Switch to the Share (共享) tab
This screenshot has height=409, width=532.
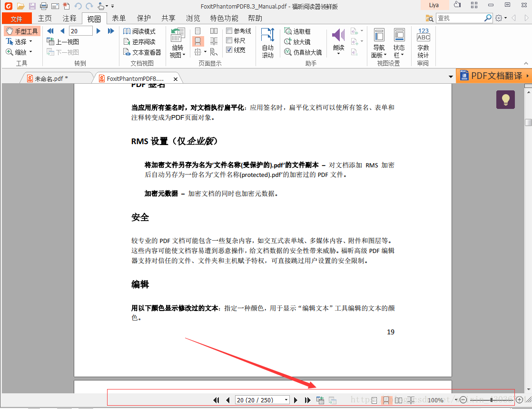[168, 18]
